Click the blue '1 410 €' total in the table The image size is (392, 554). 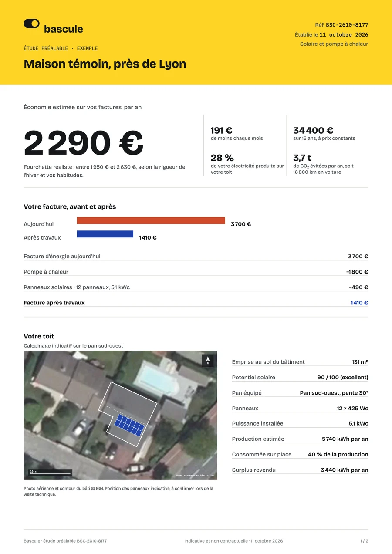(359, 303)
